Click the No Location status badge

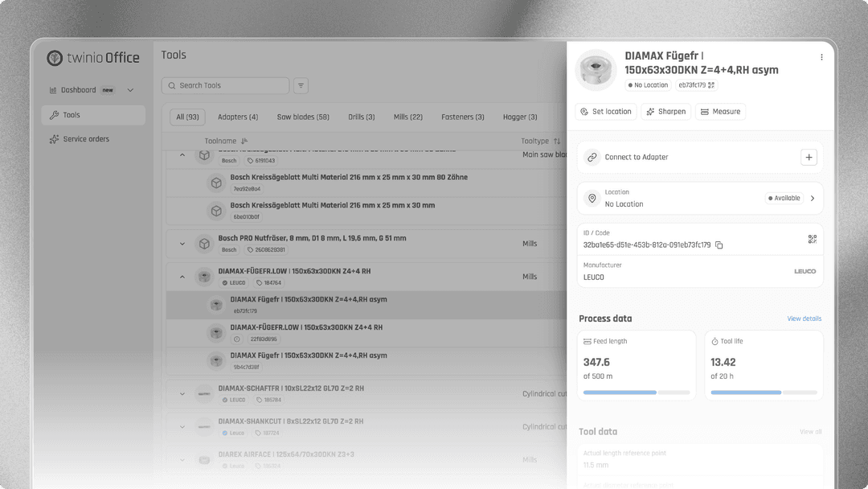click(649, 85)
